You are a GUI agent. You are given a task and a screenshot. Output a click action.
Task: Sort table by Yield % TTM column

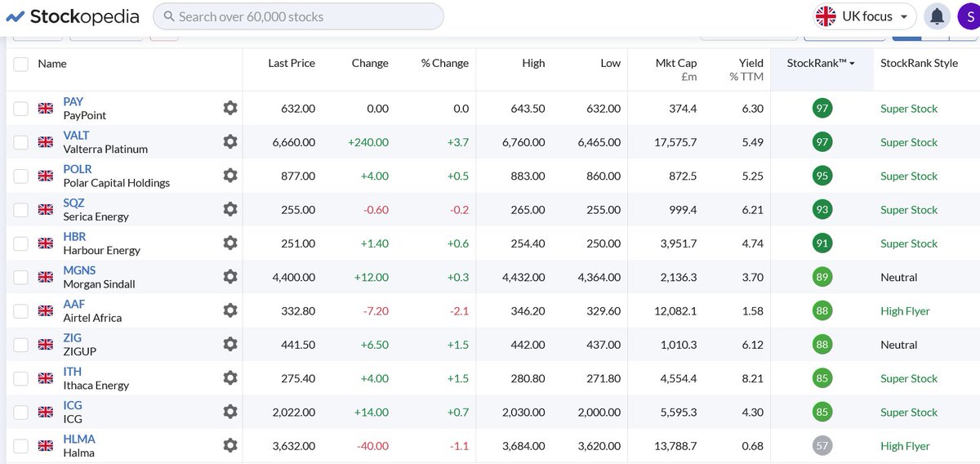pos(746,69)
